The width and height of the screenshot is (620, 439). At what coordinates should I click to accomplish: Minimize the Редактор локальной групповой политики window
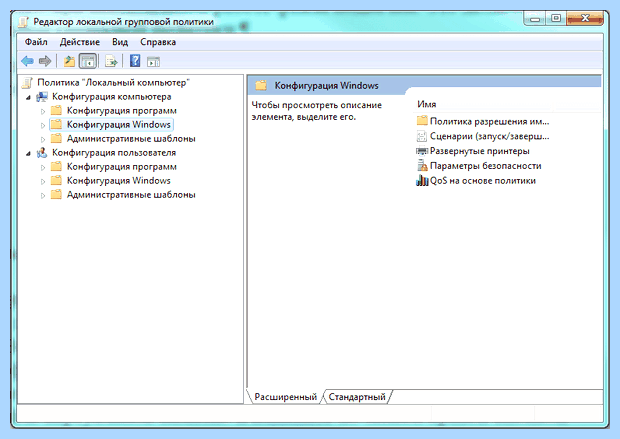[x=535, y=19]
